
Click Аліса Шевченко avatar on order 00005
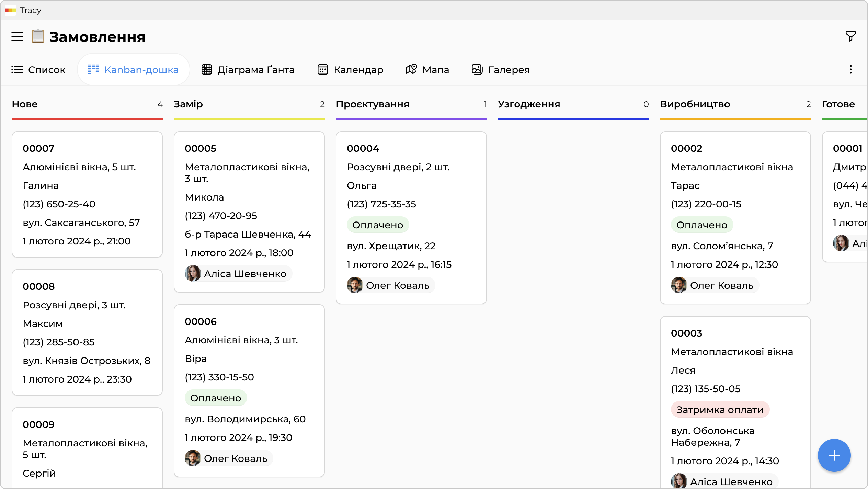pos(193,274)
